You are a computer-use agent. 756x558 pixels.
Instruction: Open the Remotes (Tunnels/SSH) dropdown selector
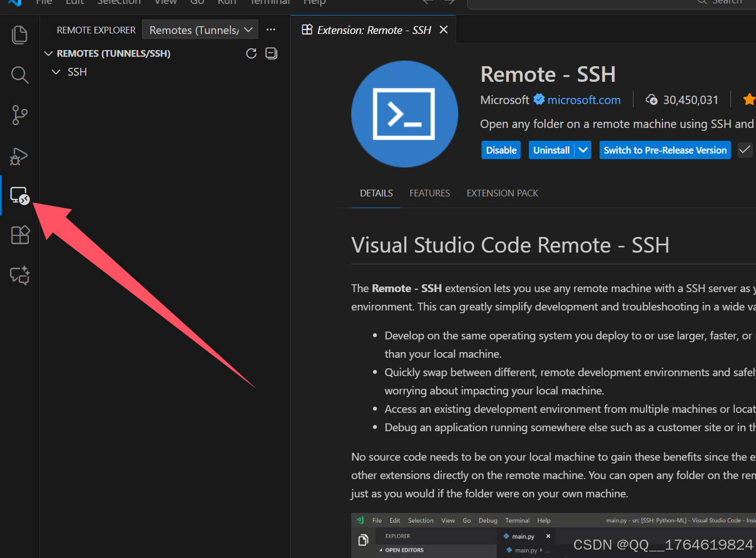[200, 30]
